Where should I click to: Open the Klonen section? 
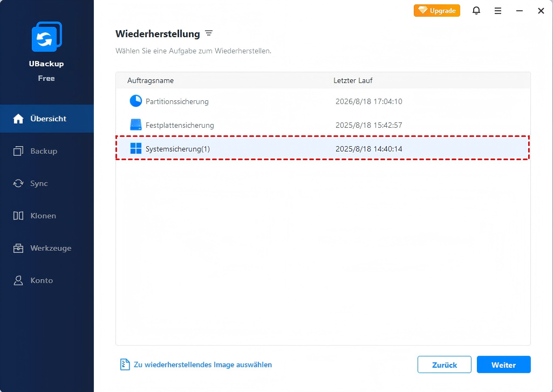[43, 216]
